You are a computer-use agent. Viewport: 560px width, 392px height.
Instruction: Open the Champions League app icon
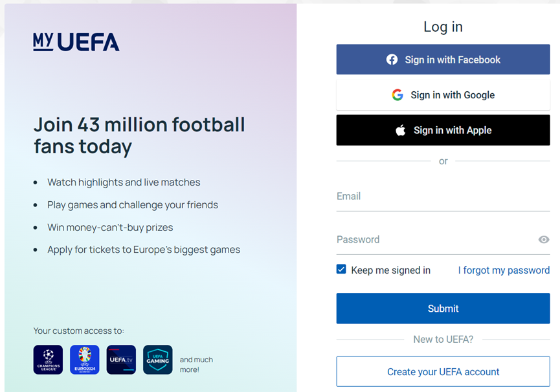click(49, 360)
